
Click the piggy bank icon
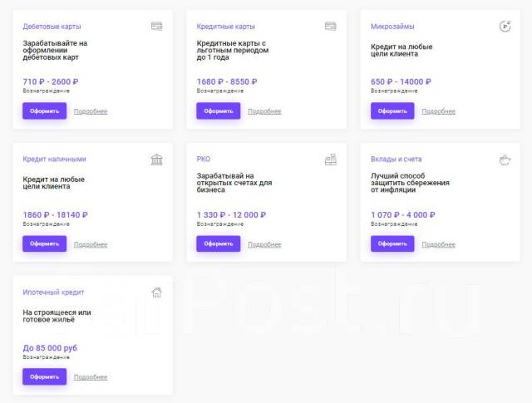[x=504, y=159]
